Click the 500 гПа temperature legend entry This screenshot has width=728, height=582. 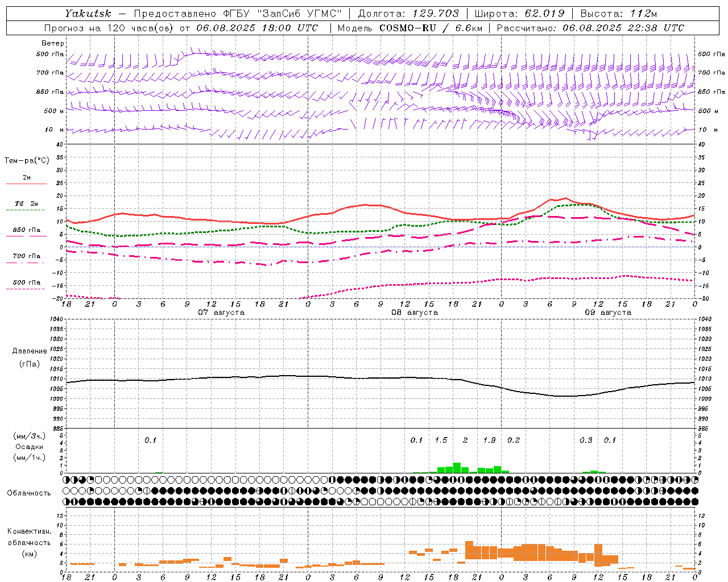pos(26,284)
